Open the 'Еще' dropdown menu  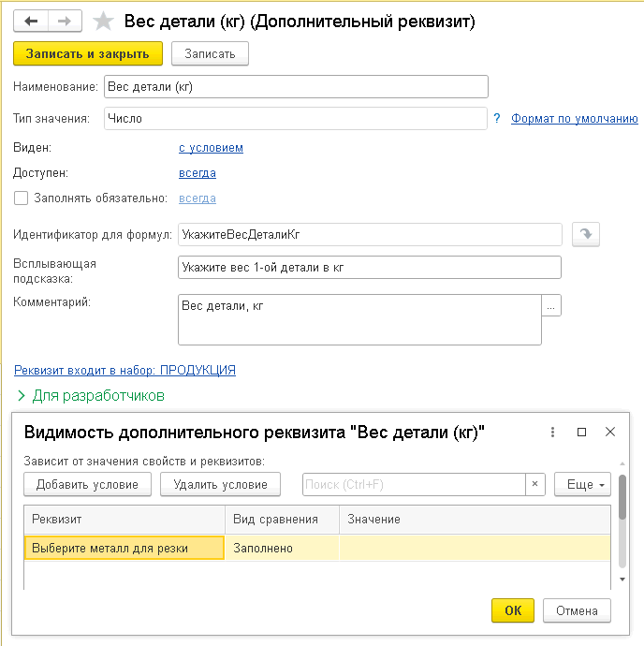pos(582,484)
